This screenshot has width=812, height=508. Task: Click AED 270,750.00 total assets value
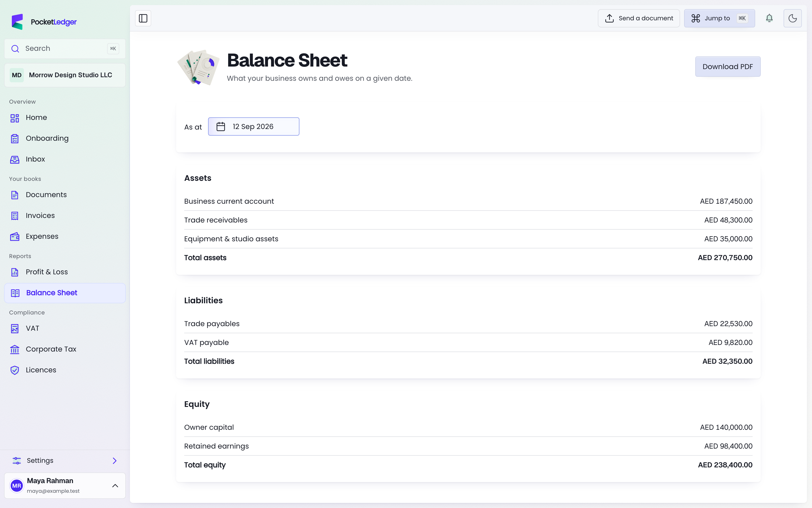point(725,258)
